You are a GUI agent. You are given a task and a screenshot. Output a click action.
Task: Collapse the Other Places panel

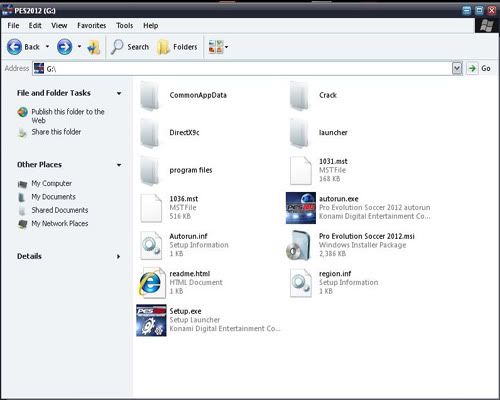119,165
